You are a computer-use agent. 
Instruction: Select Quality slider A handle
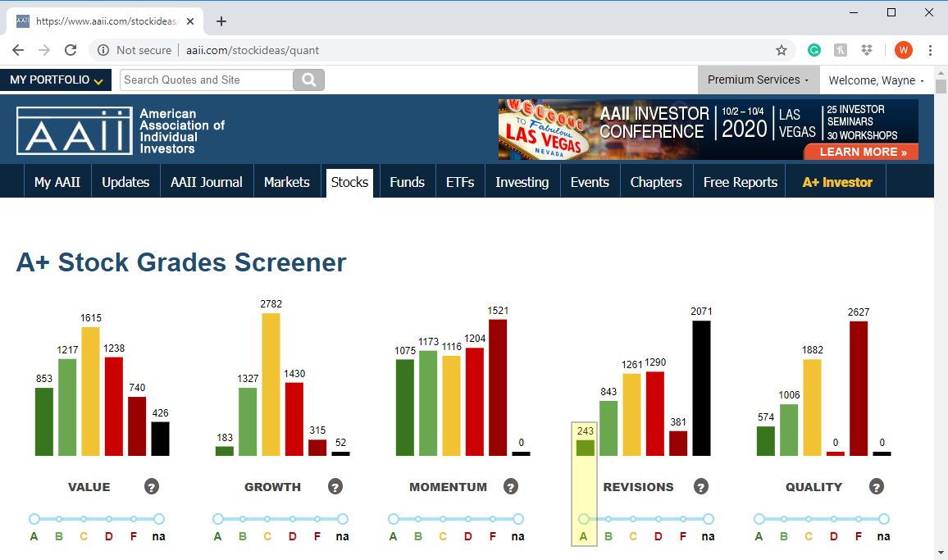pyautogui.click(x=759, y=519)
